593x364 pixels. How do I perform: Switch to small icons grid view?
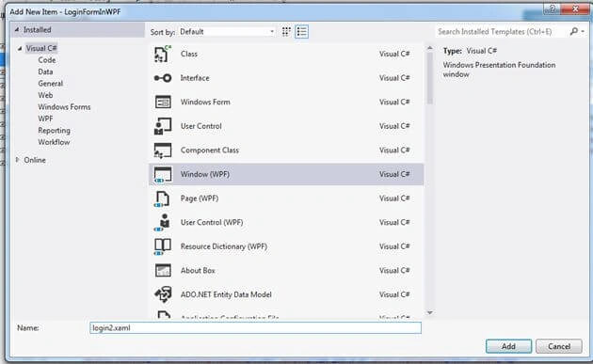click(x=286, y=32)
